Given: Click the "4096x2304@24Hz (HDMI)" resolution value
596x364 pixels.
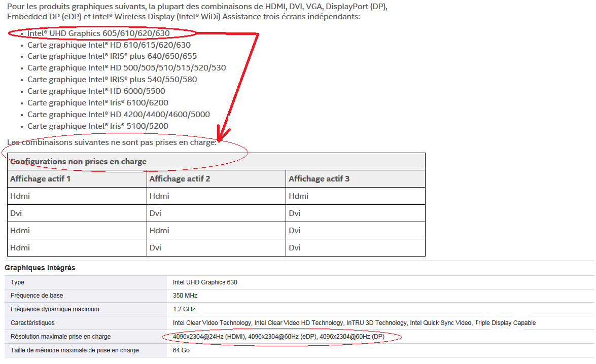Looking at the screenshot, I should 278,337.
